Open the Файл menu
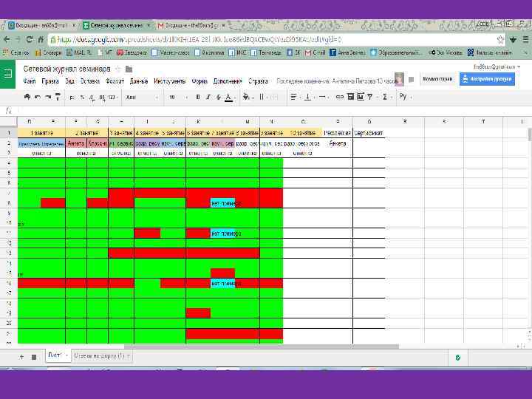 pyautogui.click(x=30, y=81)
